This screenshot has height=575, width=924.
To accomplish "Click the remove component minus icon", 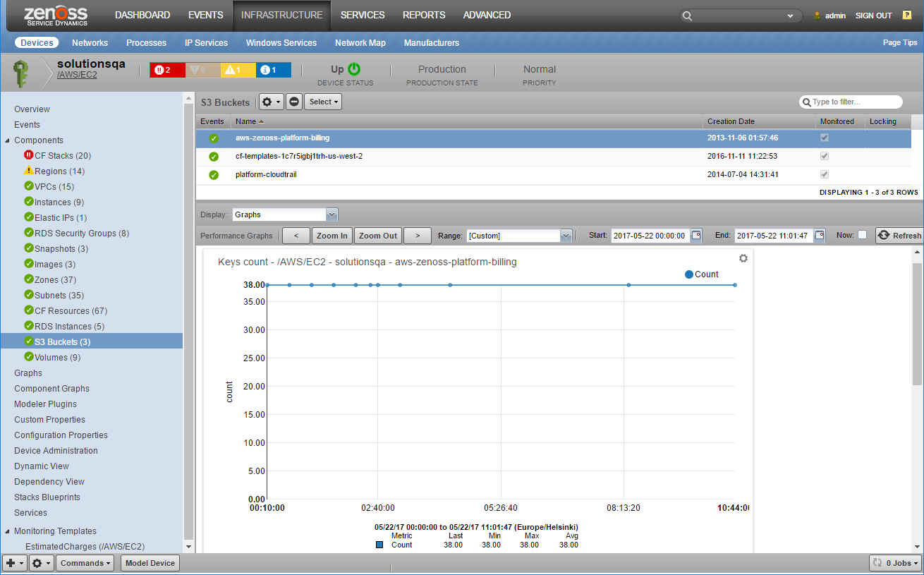I will pyautogui.click(x=294, y=102).
